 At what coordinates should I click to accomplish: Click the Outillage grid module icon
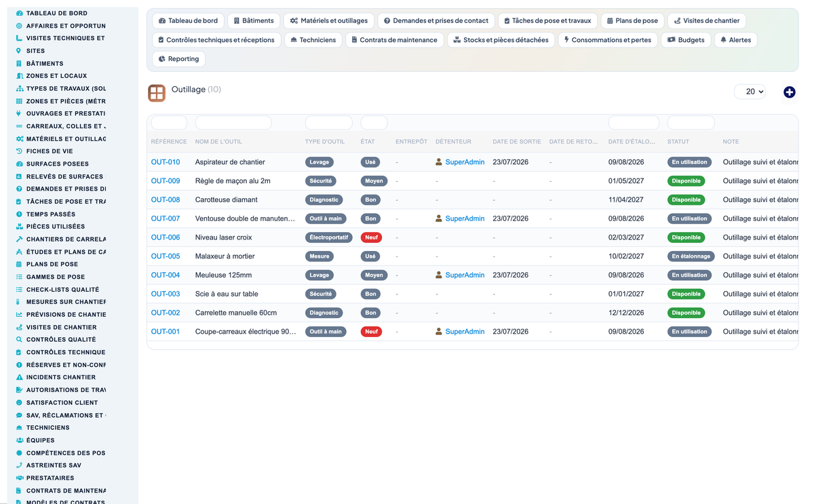pyautogui.click(x=157, y=93)
